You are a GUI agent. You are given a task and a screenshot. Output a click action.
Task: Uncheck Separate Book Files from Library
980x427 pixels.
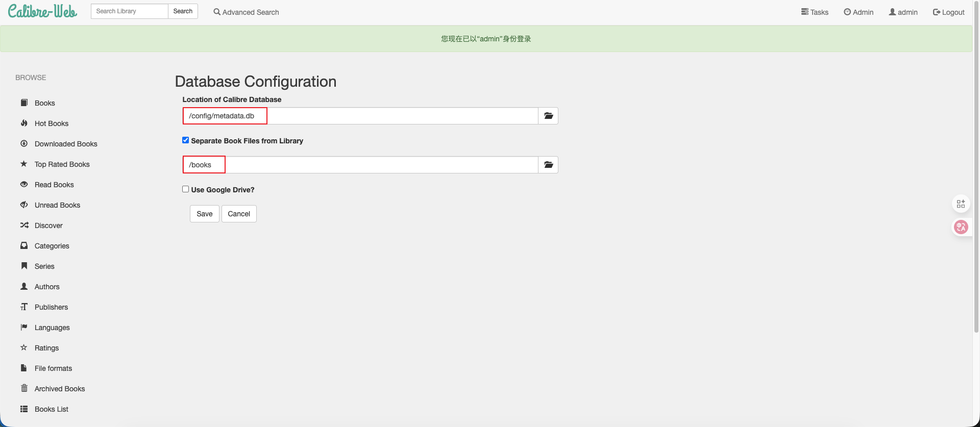click(186, 140)
